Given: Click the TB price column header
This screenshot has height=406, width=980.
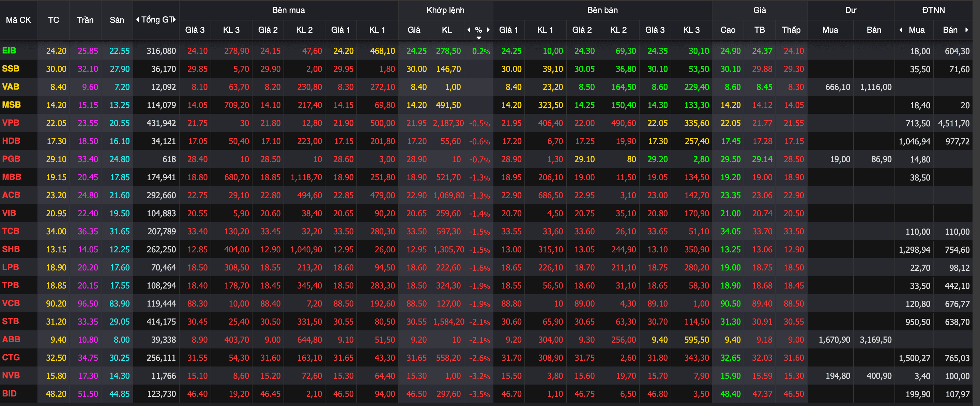Looking at the screenshot, I should [x=760, y=30].
